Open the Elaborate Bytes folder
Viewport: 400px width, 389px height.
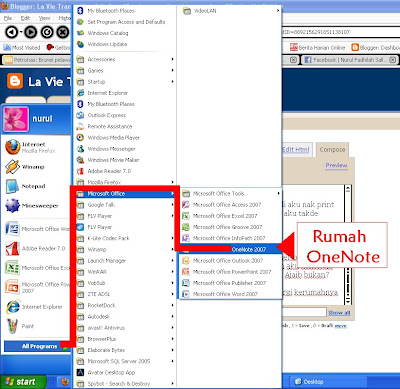pos(125,350)
